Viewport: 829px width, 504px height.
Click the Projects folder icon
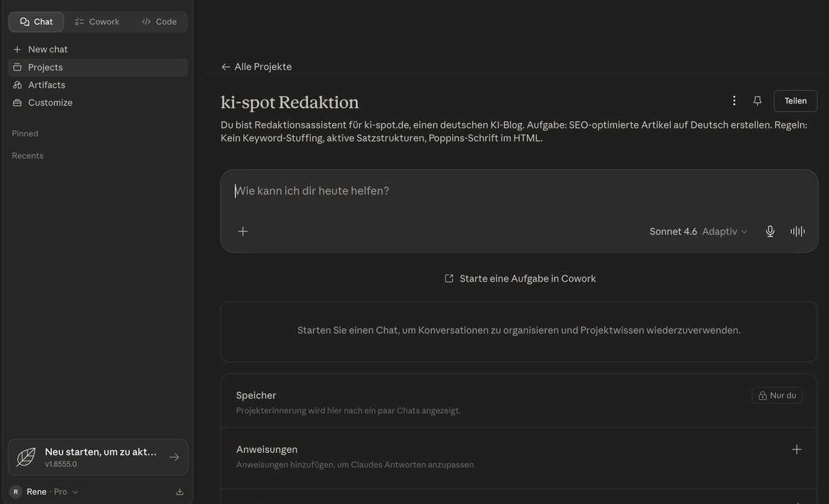pos(17,67)
